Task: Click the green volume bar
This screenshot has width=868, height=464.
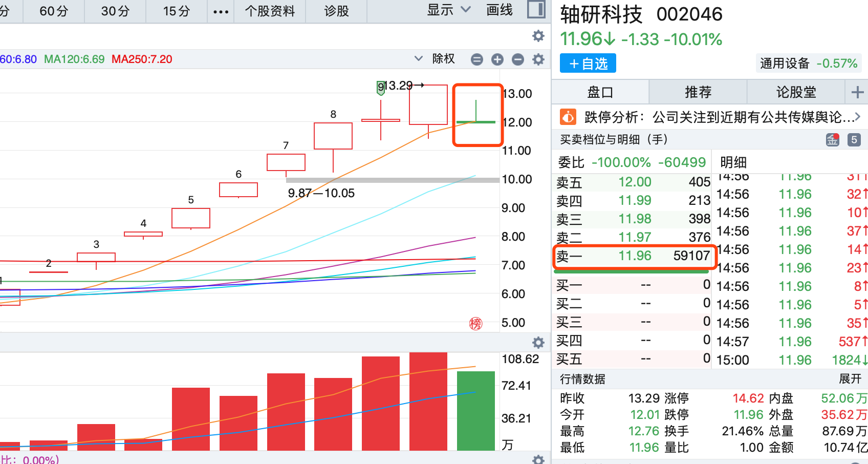Action: coord(476,411)
